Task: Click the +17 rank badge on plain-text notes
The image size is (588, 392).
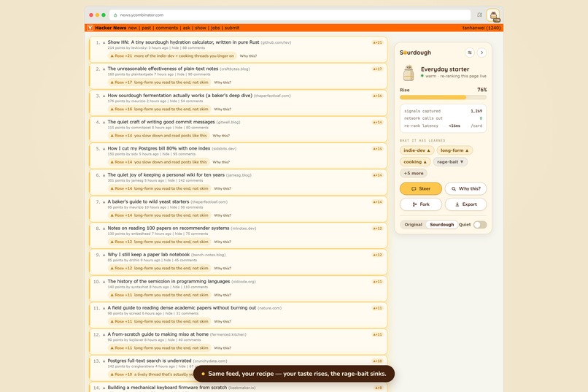Action: (x=377, y=69)
